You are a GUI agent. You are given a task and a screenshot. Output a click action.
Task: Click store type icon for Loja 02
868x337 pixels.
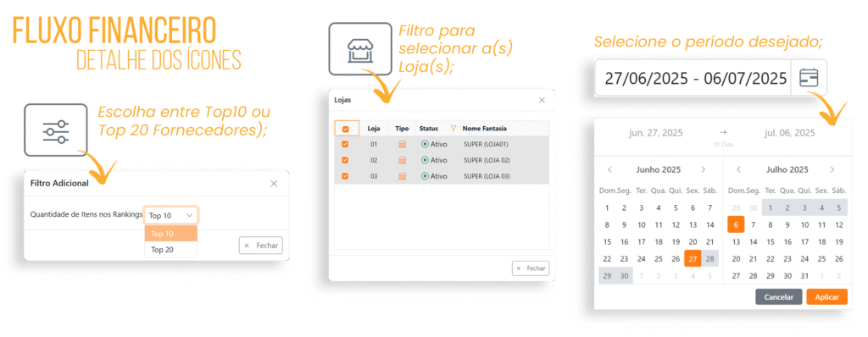[403, 161]
